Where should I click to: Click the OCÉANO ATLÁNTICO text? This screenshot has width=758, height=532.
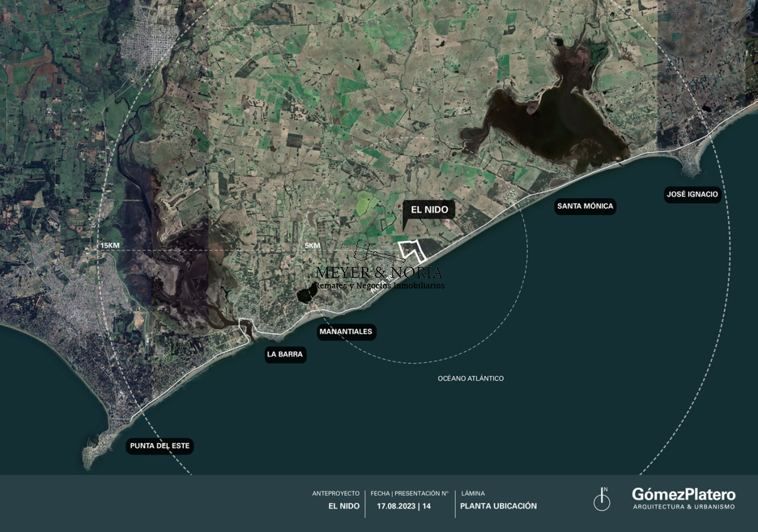[471, 378]
